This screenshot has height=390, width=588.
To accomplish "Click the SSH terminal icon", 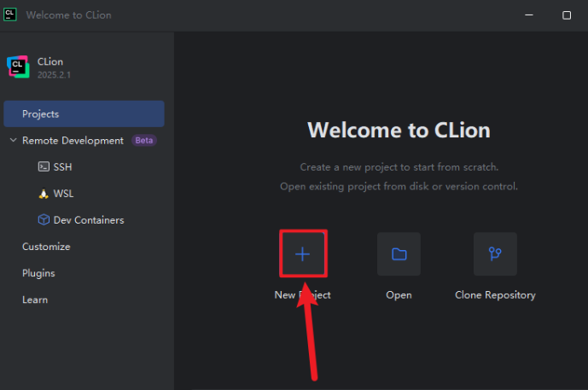I will click(x=44, y=166).
